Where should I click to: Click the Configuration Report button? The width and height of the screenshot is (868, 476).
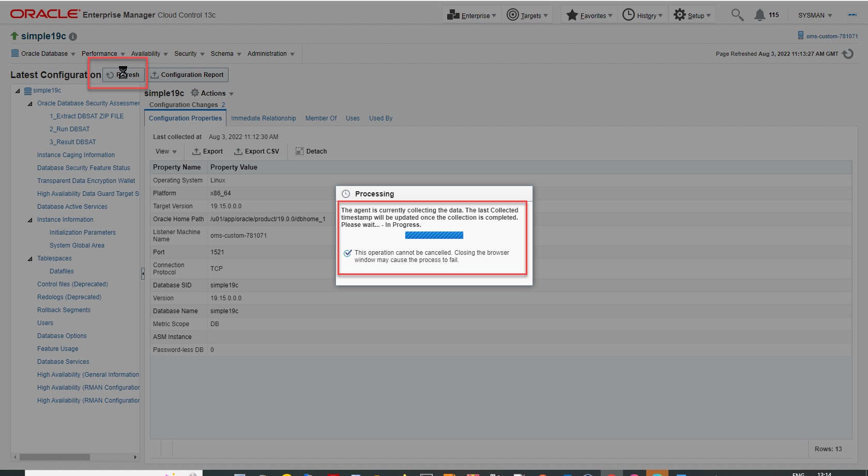188,75
